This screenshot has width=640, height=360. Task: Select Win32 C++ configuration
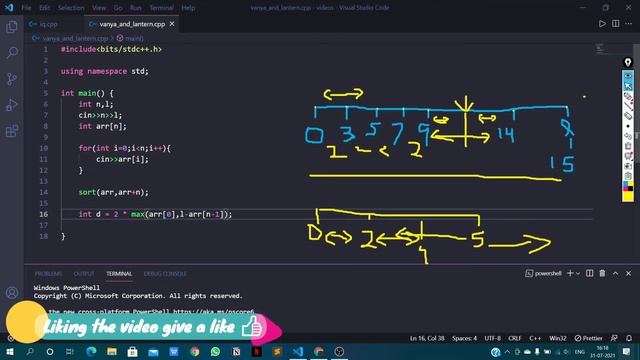click(558, 338)
